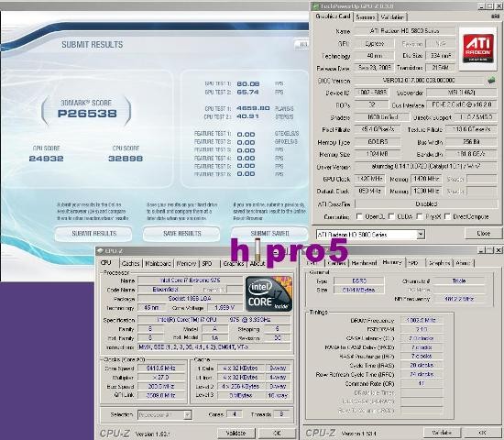Enable the OpenCL checkbox in GPU-Z
Viewport: 504px width, 440px height.
[x=360, y=216]
